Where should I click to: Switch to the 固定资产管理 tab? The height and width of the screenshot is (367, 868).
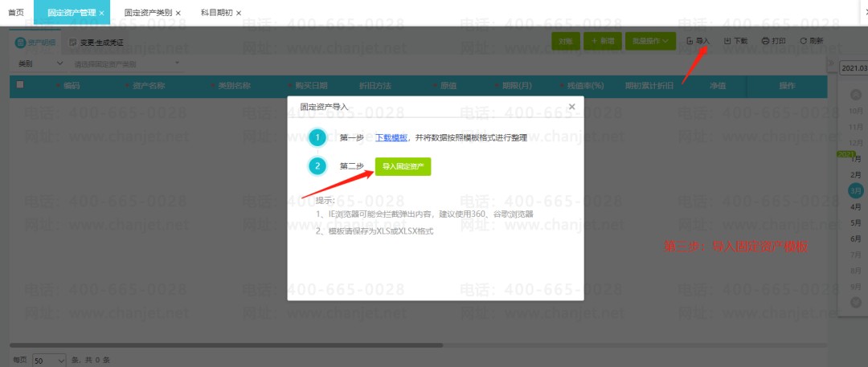[72, 13]
